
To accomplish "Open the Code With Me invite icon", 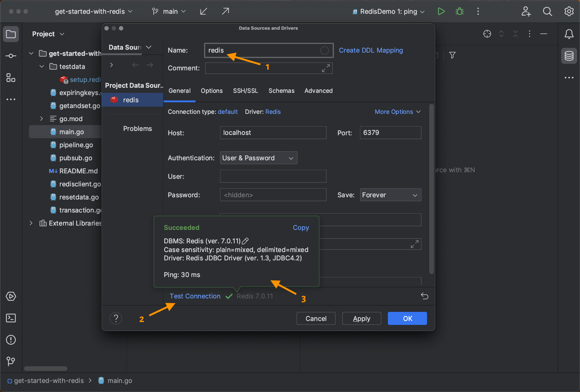I will 526,11.
